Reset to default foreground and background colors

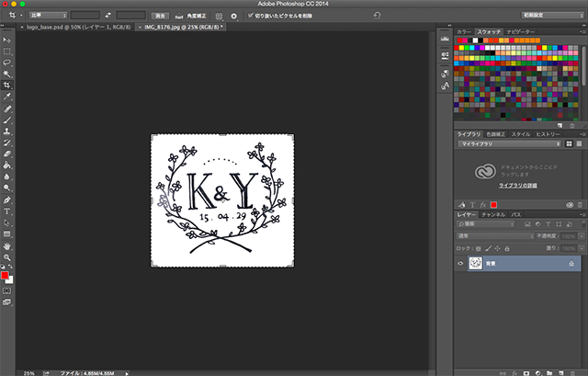3,267
